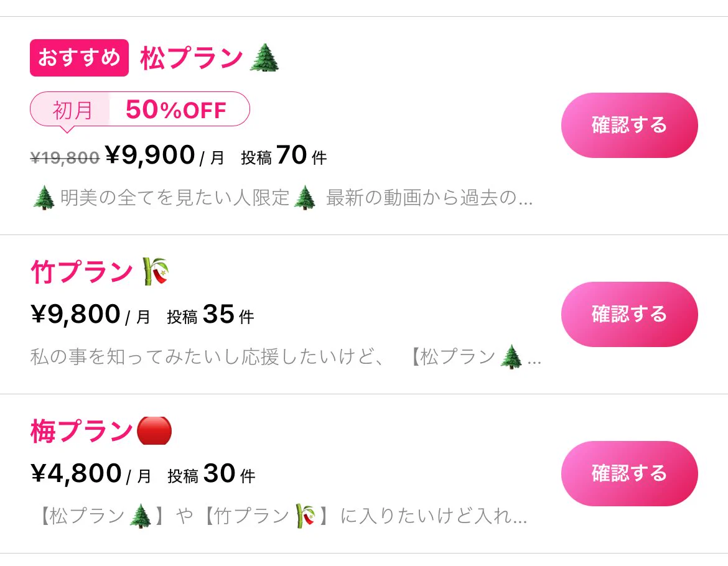Click the crossed-out ¥19,800 original price
Viewport: 728px width, 566px height.
pyautogui.click(x=65, y=158)
